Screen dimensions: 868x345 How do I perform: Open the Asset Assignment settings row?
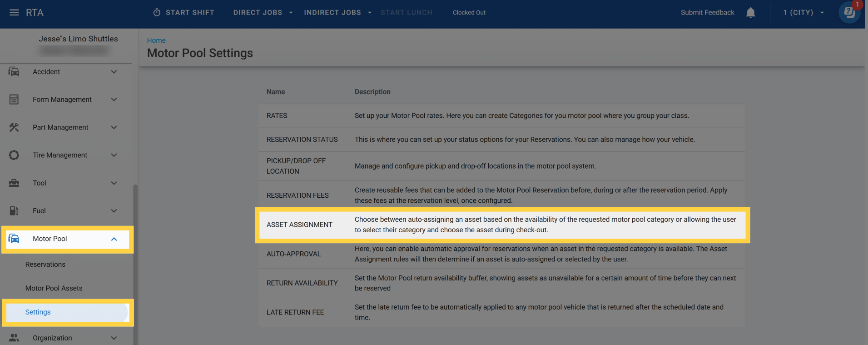click(x=299, y=225)
